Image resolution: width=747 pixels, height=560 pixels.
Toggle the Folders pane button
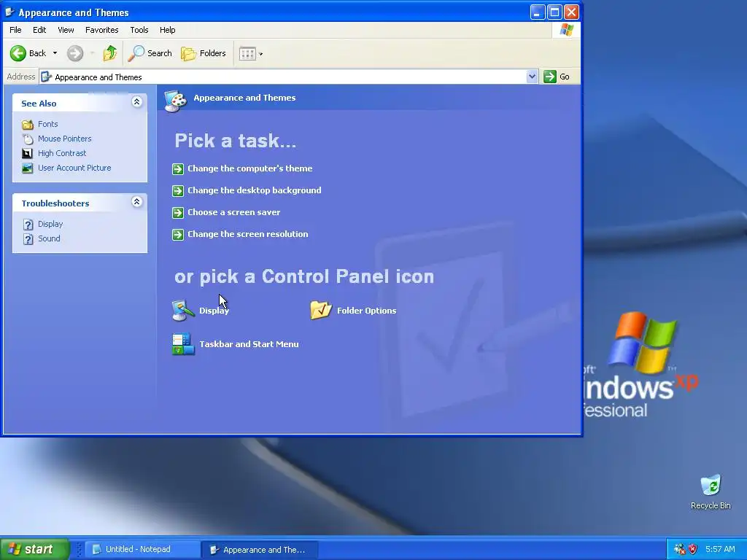(x=204, y=53)
